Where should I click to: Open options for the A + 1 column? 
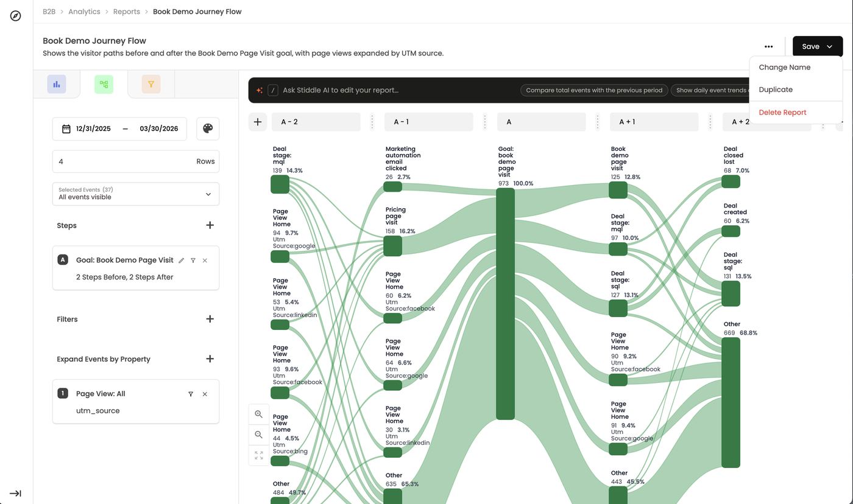click(710, 122)
